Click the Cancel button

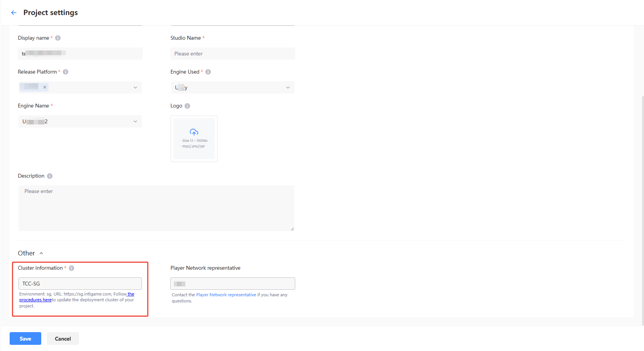63,339
